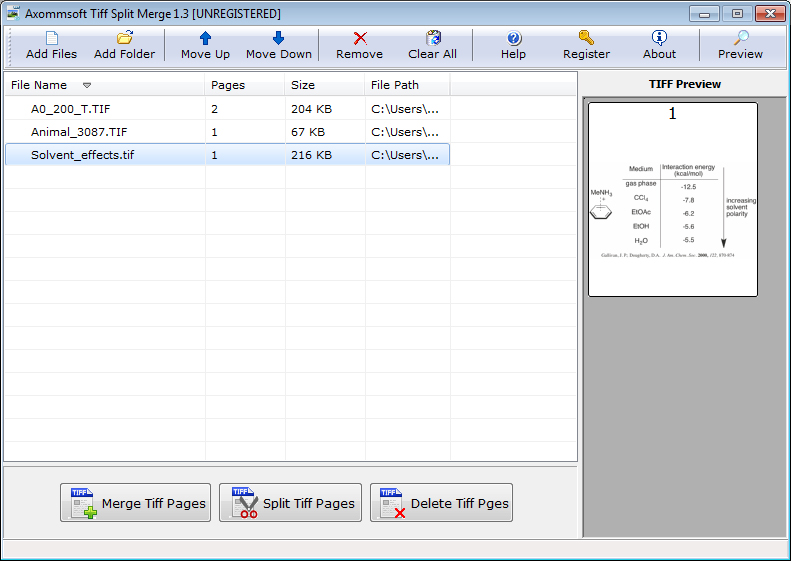
Task: Click the Delete Tiff Pges button
Action: 441,503
